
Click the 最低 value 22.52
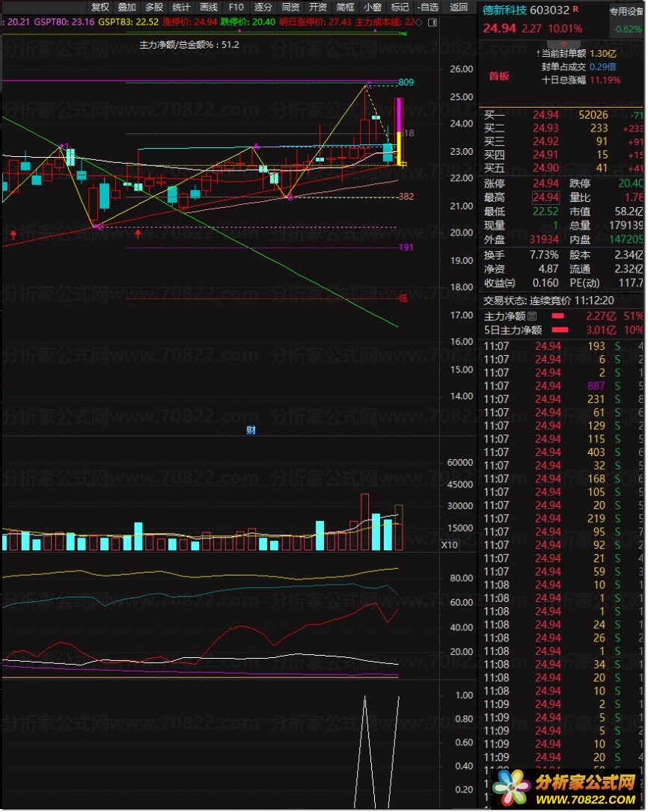[x=546, y=212]
